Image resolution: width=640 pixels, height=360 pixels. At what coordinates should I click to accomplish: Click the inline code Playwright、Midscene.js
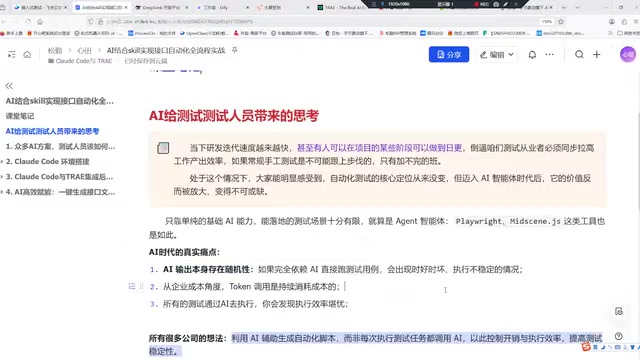tap(508, 221)
